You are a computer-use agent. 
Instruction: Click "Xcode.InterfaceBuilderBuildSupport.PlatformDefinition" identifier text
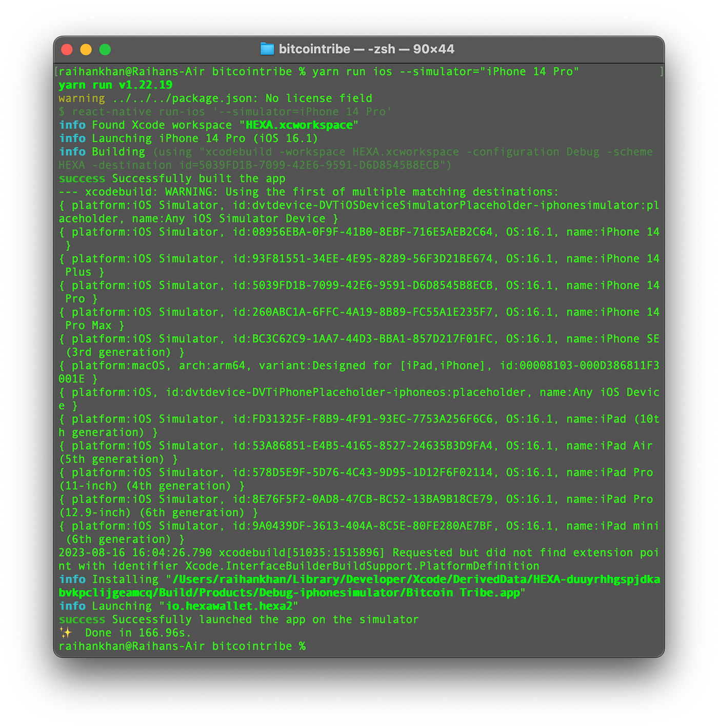[x=362, y=566]
